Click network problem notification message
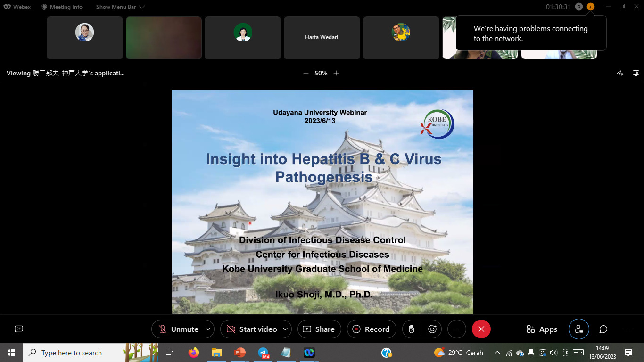The width and height of the screenshot is (644, 362). pyautogui.click(x=531, y=33)
